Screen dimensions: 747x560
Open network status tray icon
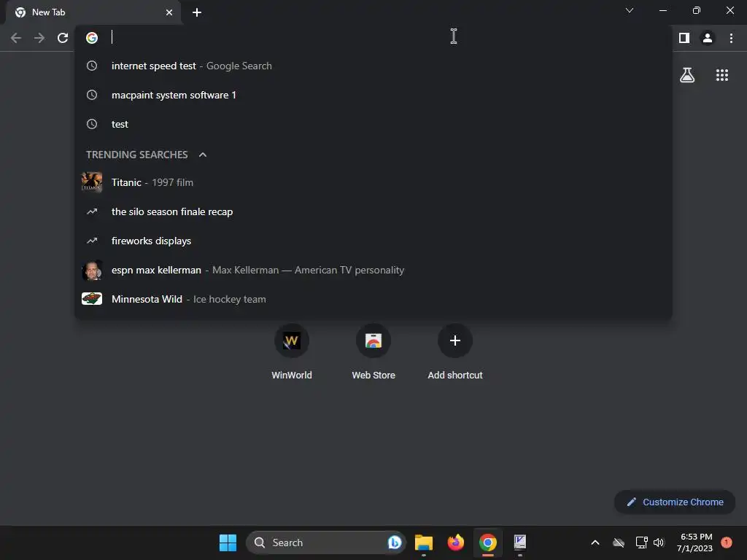(642, 542)
